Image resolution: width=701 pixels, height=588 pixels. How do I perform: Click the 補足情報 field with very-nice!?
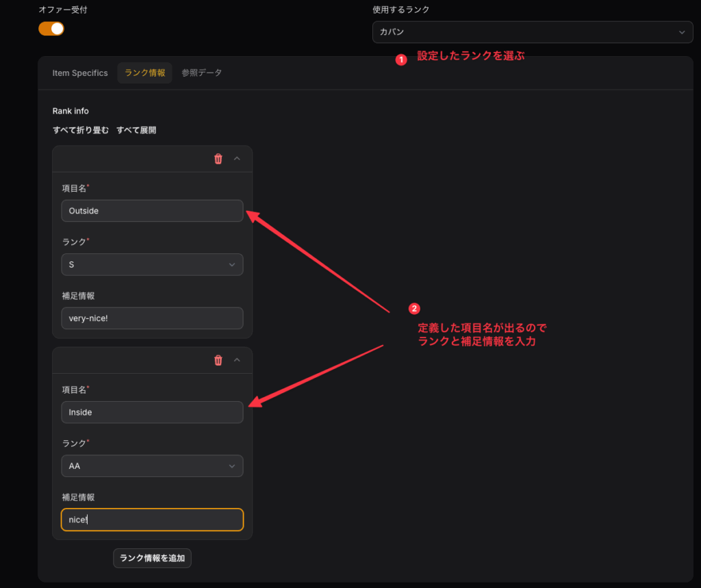[x=151, y=318]
